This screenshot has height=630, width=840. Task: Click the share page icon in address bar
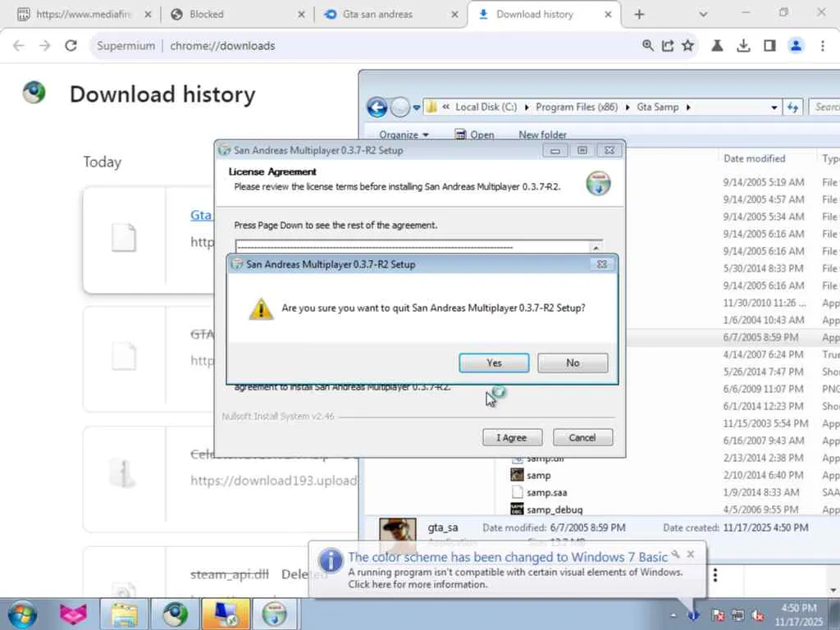coord(668,46)
